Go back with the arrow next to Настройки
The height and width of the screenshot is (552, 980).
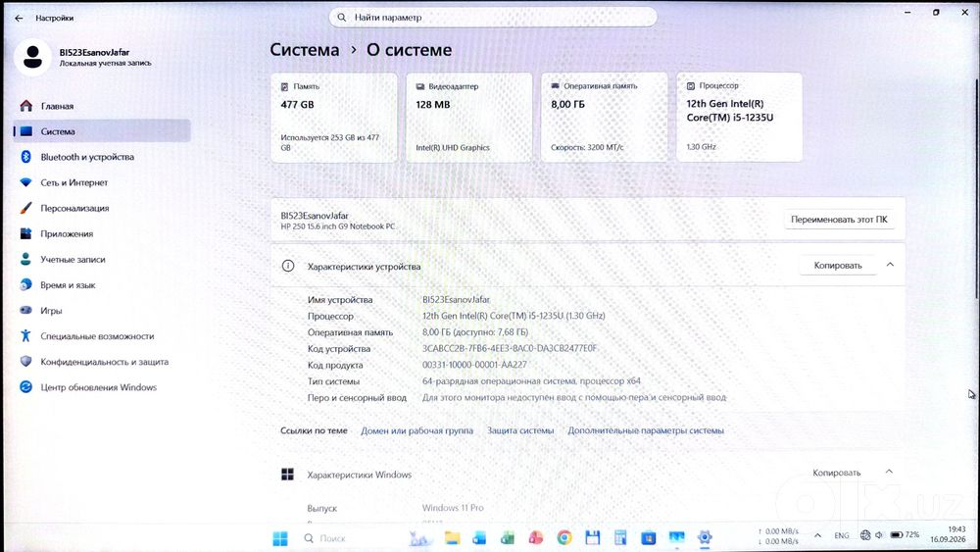click(19, 18)
